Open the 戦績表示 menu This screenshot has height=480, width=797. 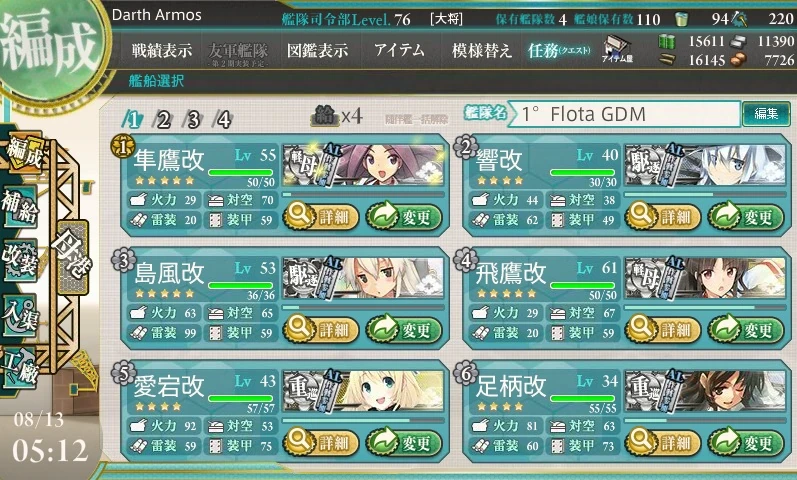pos(162,51)
